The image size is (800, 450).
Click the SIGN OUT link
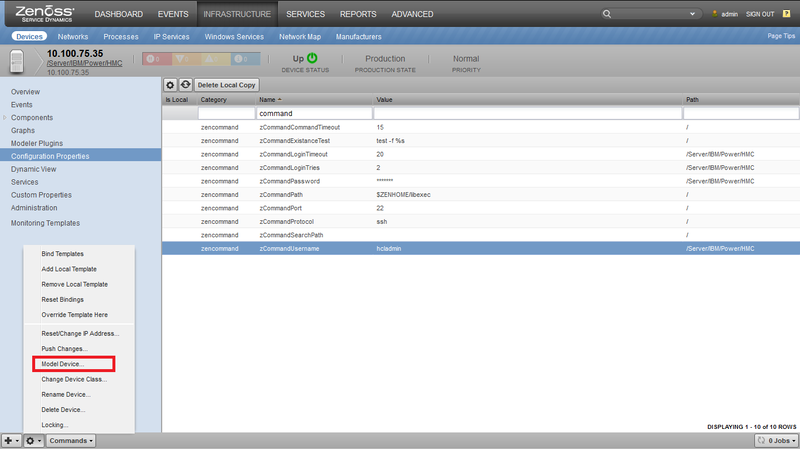760,14
